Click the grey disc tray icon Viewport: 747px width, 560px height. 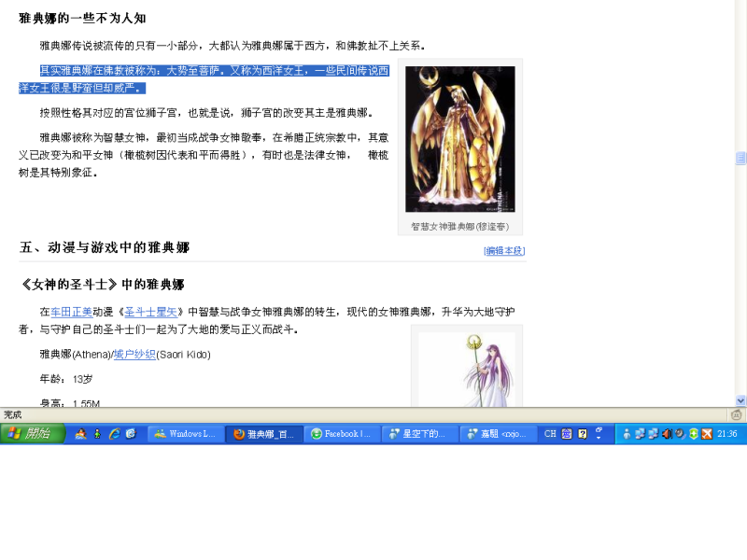[680, 434]
